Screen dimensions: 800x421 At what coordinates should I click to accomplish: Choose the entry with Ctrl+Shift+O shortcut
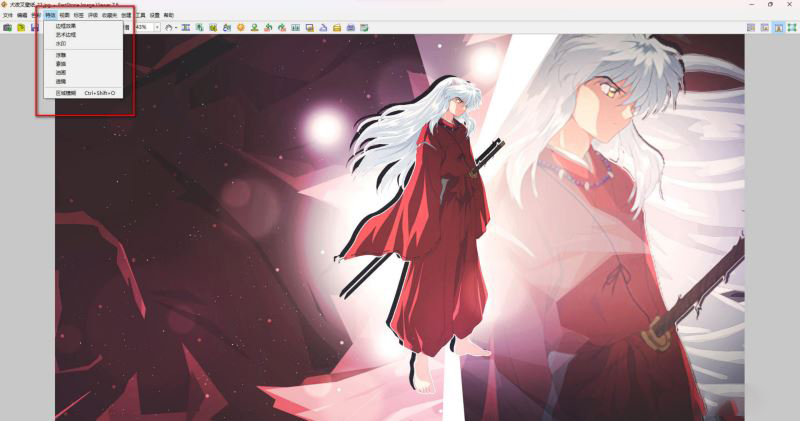click(x=83, y=93)
